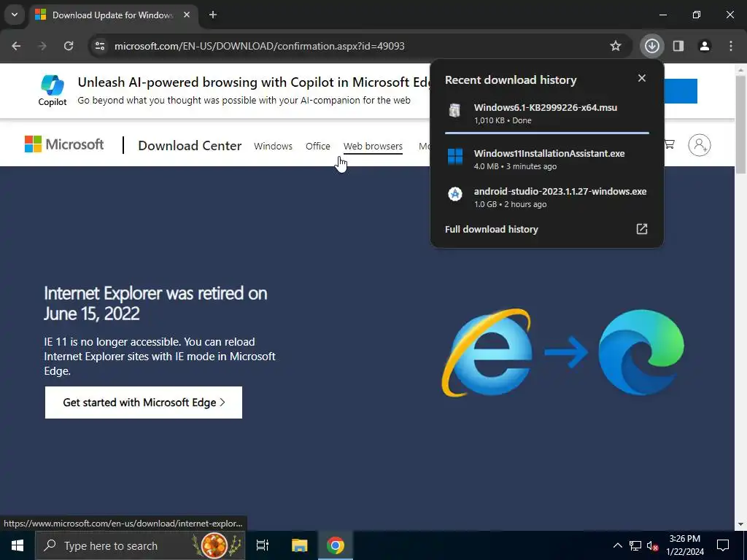Open Windows6.1-KB2999226-x64.msu download
This screenshot has width=747, height=560.
(547, 113)
